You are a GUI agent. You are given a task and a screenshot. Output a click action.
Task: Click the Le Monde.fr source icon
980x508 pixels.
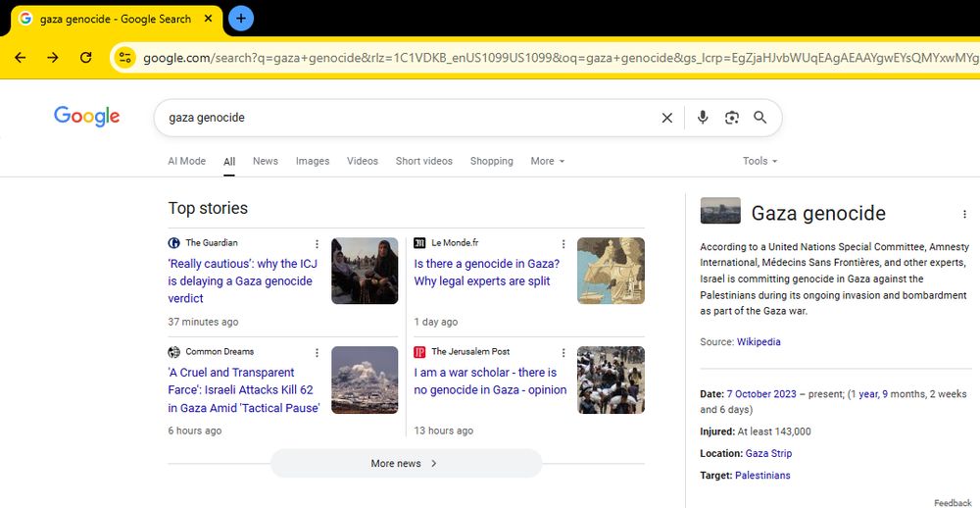[x=419, y=243]
